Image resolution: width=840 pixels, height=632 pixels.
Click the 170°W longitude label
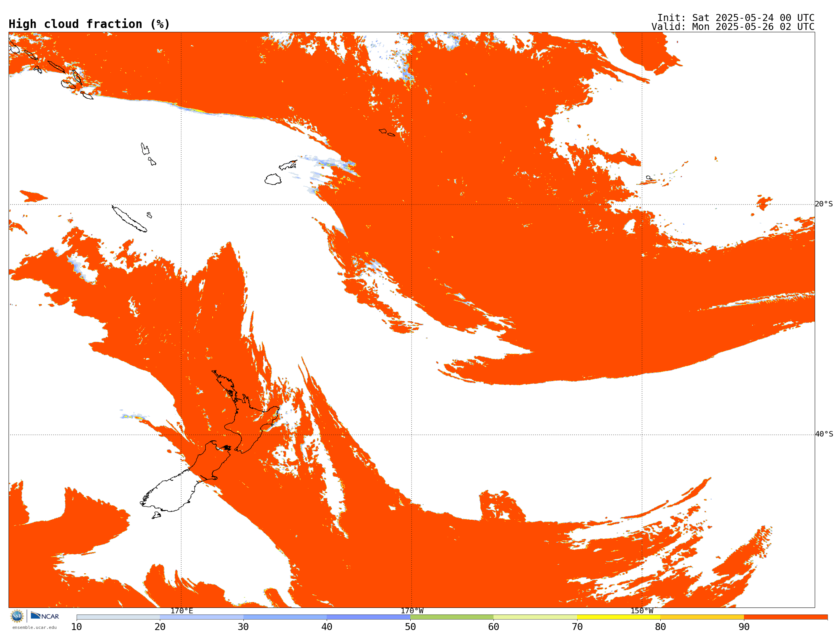pos(412,611)
